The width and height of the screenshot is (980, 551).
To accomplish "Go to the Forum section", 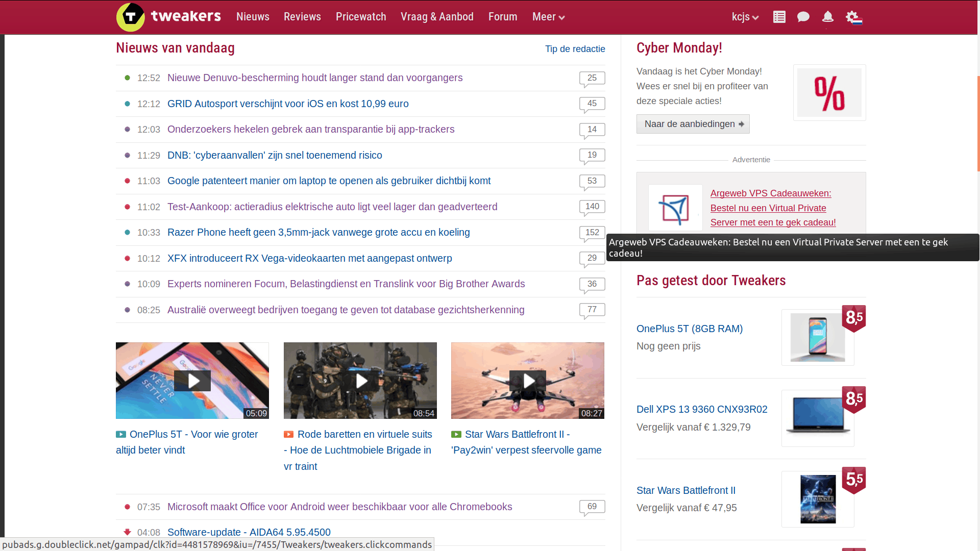I will [x=503, y=17].
